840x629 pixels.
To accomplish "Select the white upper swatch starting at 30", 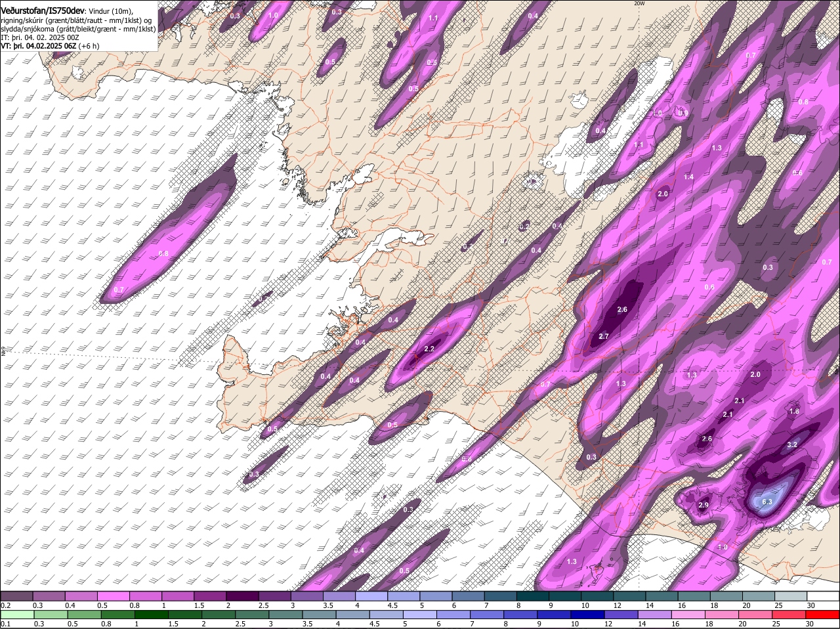I will (x=824, y=596).
